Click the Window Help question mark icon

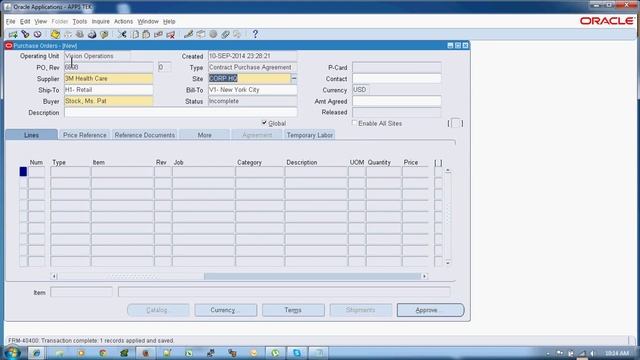(x=255, y=34)
